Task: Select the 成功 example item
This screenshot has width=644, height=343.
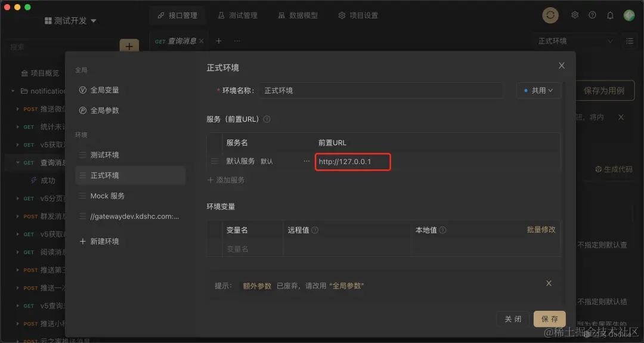Action: [48, 180]
